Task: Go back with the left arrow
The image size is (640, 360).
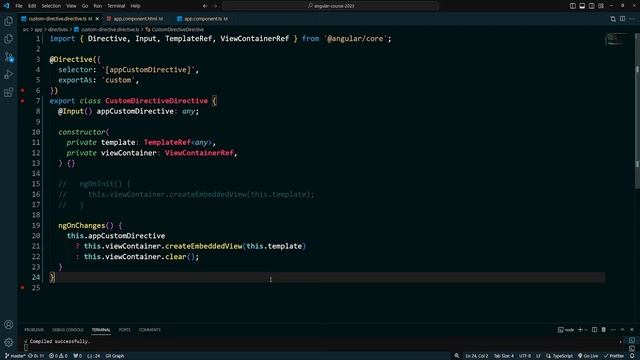Action: pyautogui.click(x=205, y=6)
